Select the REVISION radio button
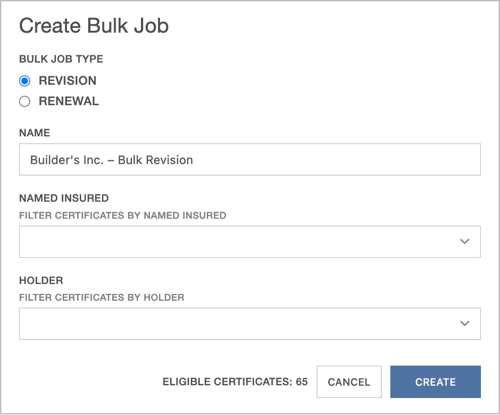Image resolution: width=500 pixels, height=415 pixels. (25, 81)
